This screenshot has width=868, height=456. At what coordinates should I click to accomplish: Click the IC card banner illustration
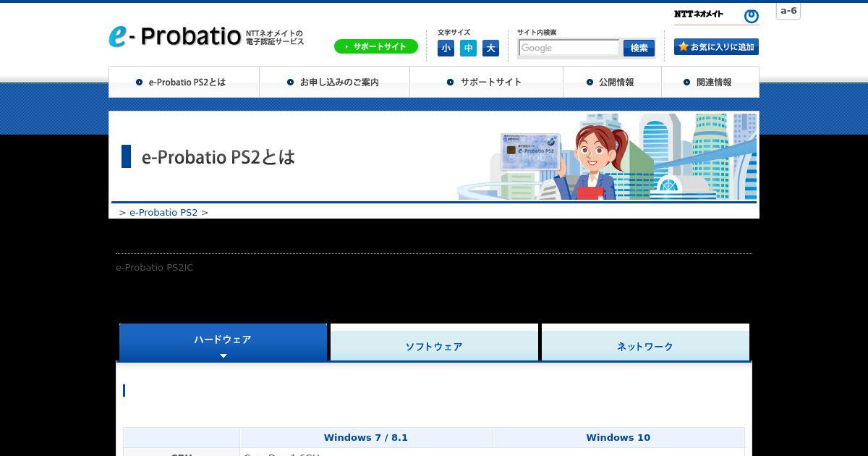(x=530, y=151)
